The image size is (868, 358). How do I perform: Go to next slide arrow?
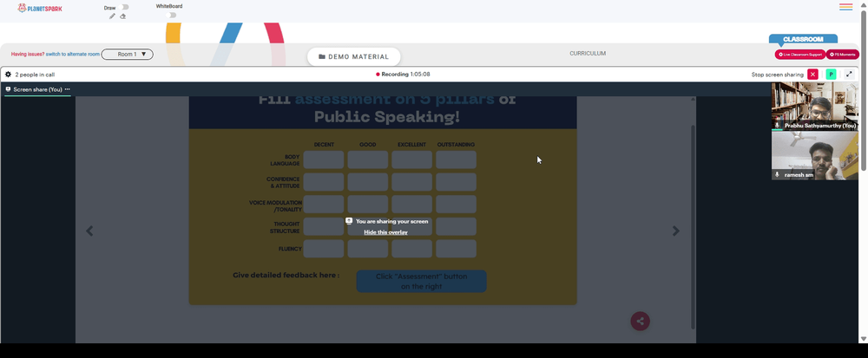pos(675,231)
